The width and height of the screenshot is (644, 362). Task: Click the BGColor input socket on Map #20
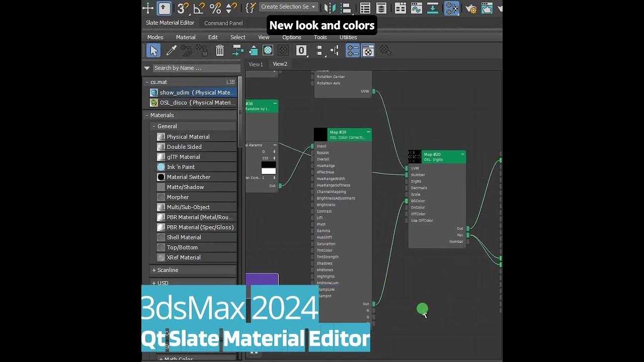tap(407, 201)
